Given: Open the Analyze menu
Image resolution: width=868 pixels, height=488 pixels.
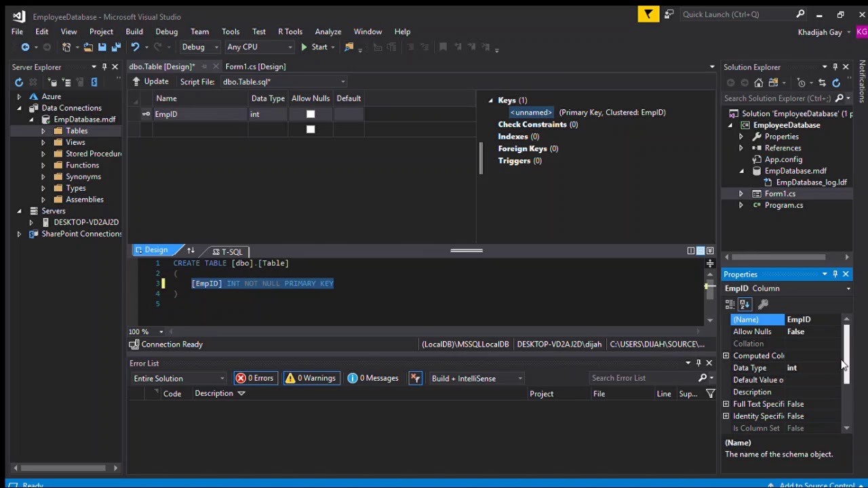Looking at the screenshot, I should coord(328,32).
